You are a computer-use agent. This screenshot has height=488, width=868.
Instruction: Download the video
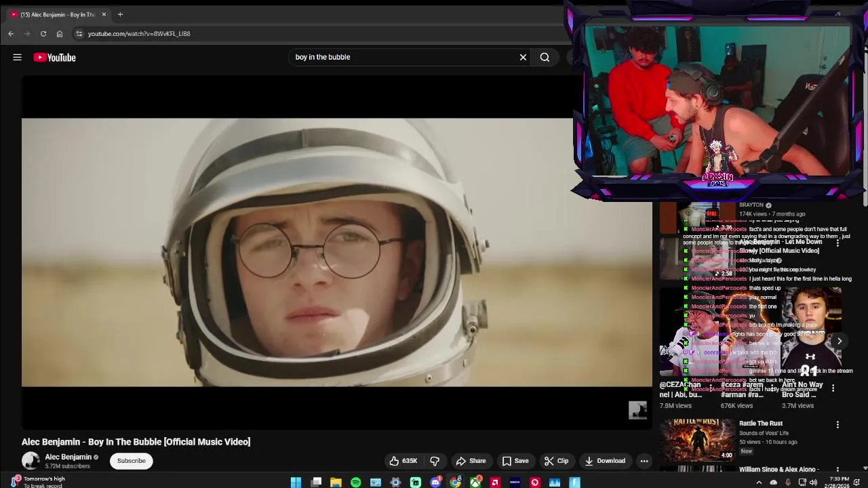tap(605, 461)
